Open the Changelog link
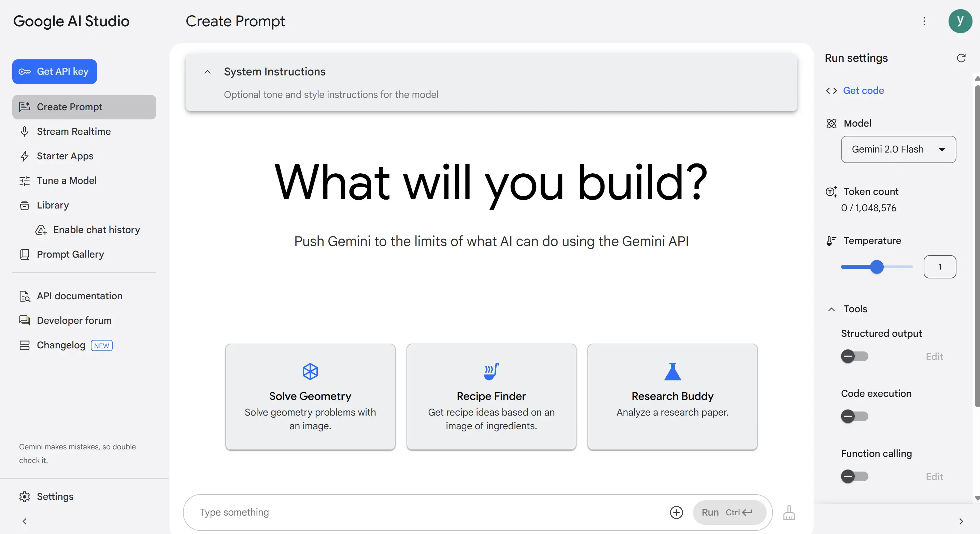The image size is (980, 534). tap(84, 345)
